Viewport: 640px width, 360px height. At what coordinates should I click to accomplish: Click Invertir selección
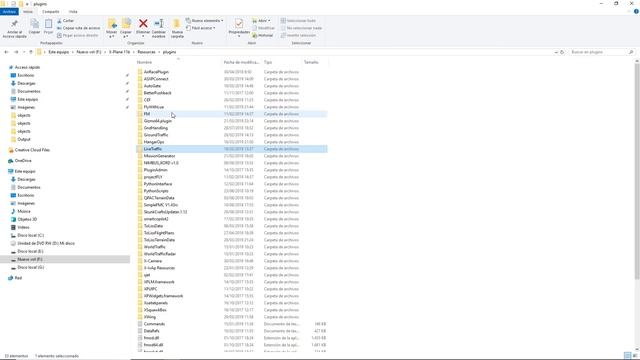(x=298, y=36)
